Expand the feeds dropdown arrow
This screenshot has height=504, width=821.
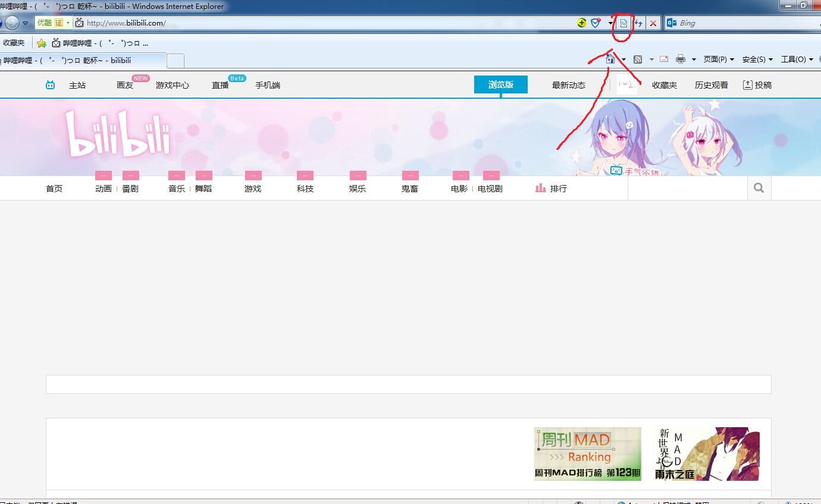651,60
